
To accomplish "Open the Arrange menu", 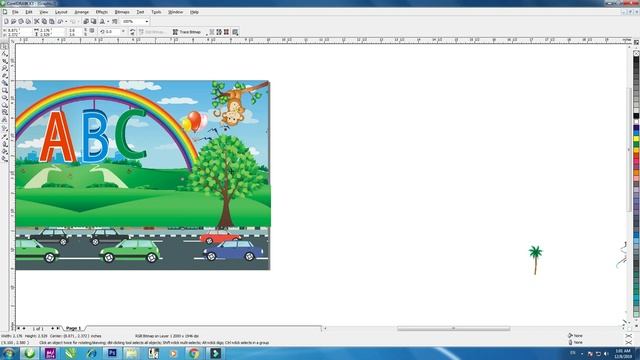I will [x=81, y=12].
